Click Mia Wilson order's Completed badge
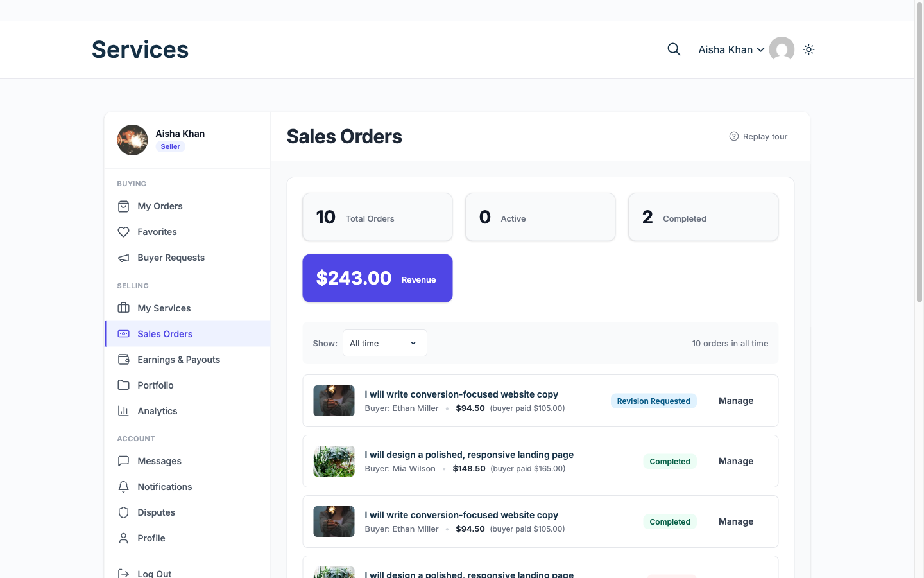Viewport: 924px width, 578px height. click(x=670, y=461)
